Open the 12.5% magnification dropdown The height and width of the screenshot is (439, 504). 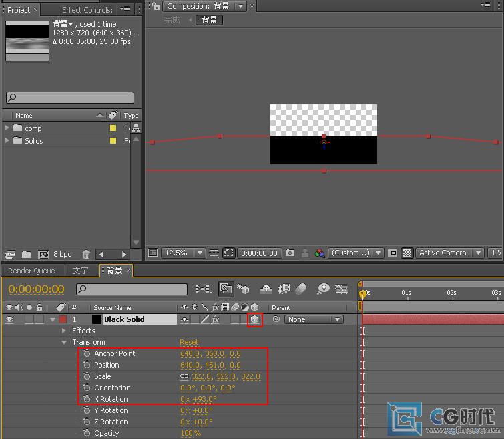click(x=183, y=253)
